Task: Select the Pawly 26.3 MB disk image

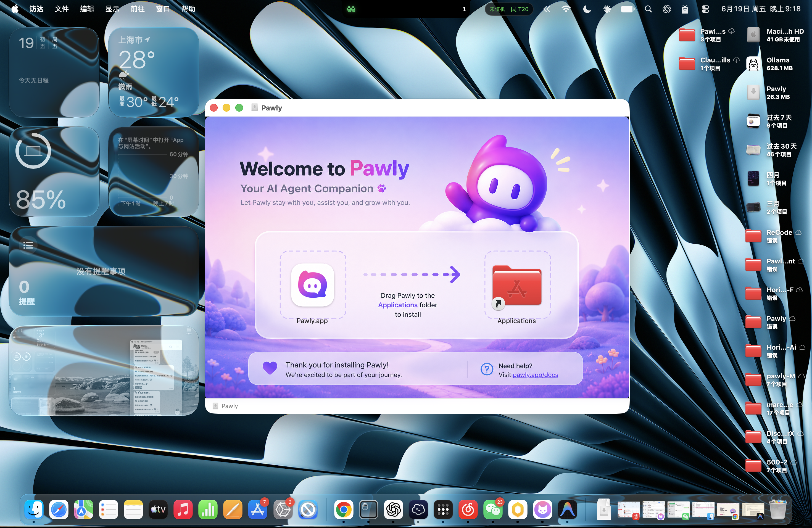Action: (753, 93)
